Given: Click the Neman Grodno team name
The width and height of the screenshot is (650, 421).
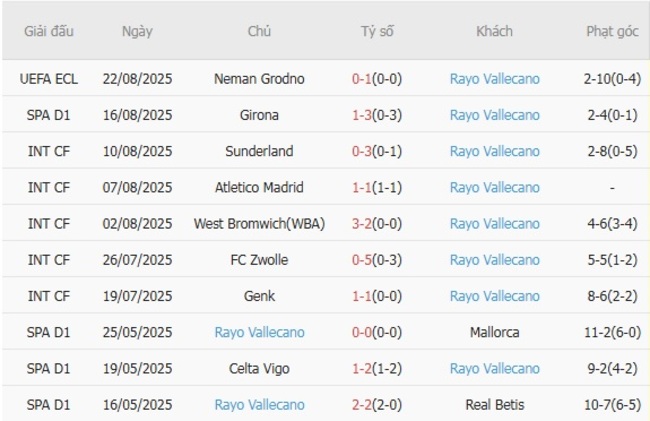Looking at the screenshot, I should click(259, 79).
